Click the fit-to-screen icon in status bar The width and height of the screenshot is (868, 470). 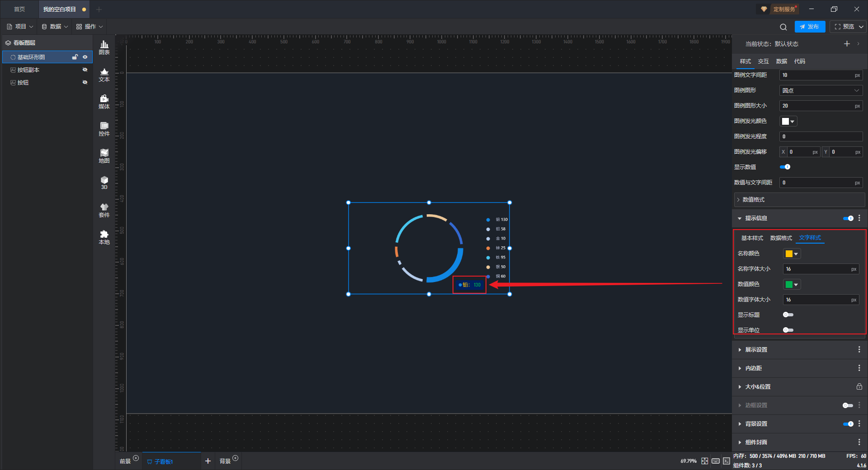(x=705, y=461)
